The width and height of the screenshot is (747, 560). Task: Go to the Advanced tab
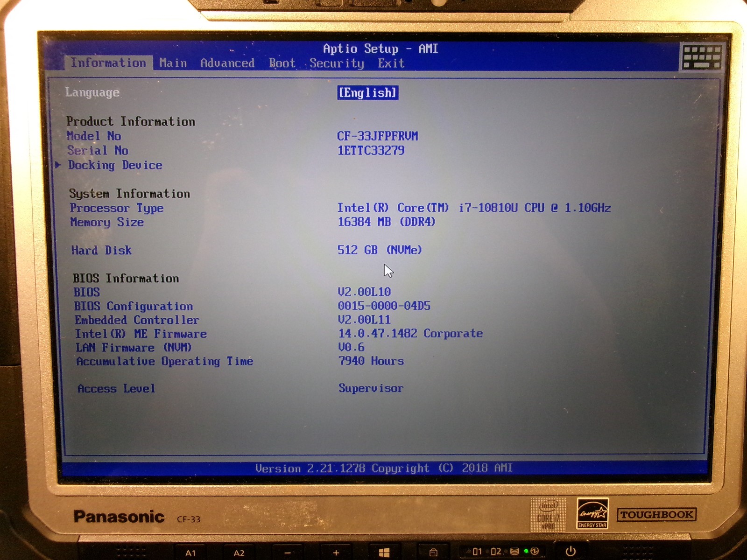tap(227, 63)
